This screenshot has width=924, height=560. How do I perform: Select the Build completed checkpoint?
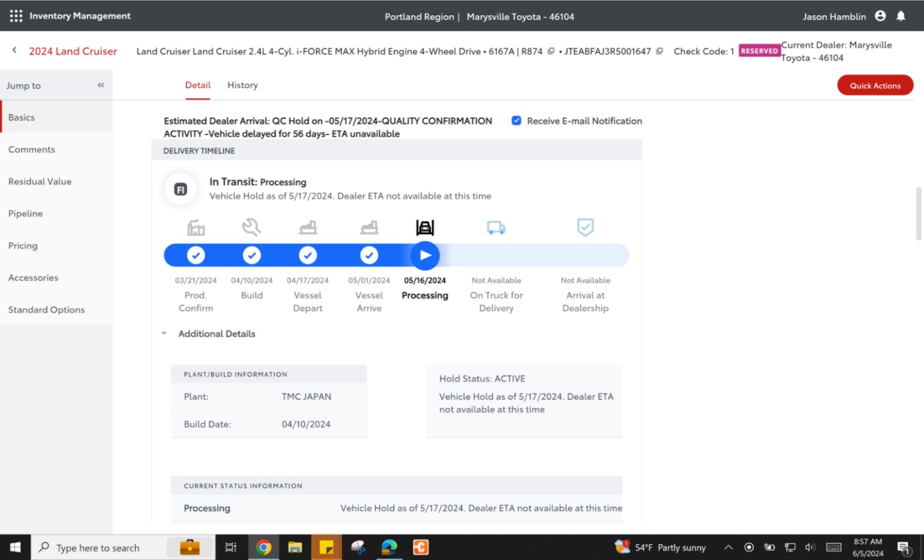click(x=251, y=255)
